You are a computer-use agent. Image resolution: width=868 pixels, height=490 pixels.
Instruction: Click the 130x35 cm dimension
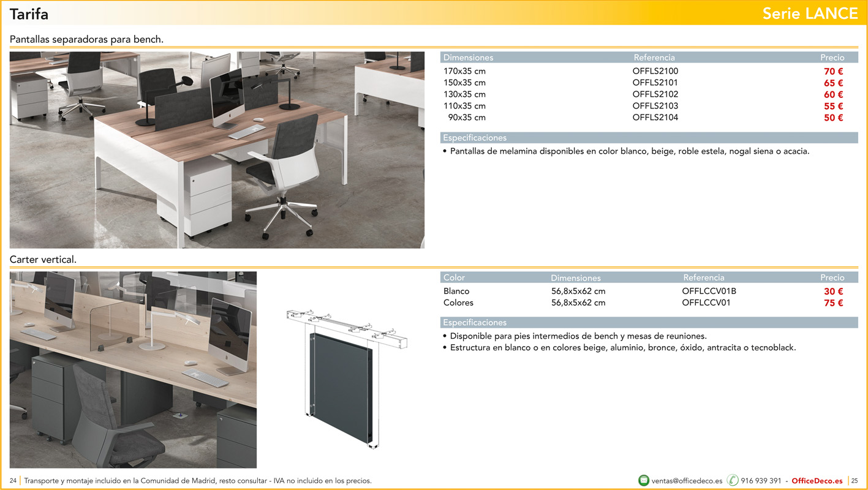(x=464, y=94)
